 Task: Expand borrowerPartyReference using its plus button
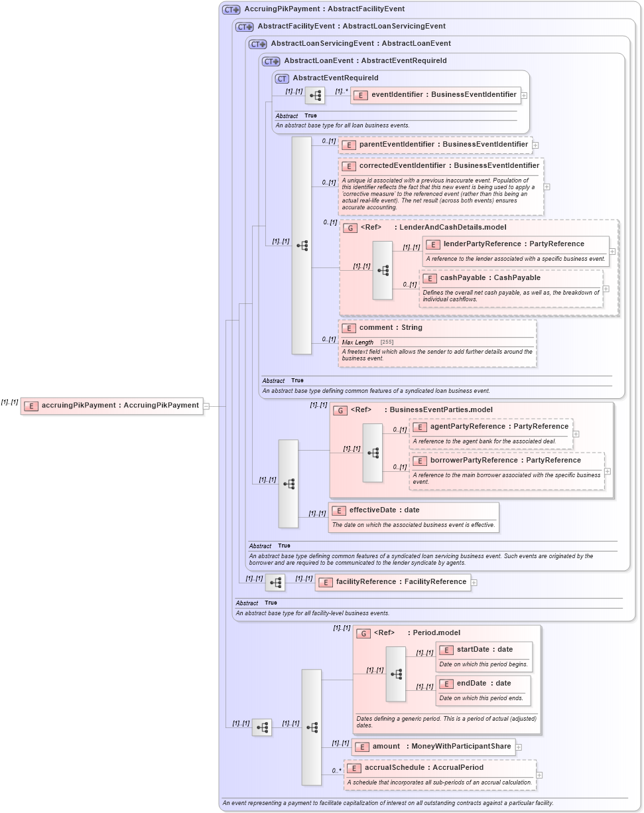click(607, 471)
